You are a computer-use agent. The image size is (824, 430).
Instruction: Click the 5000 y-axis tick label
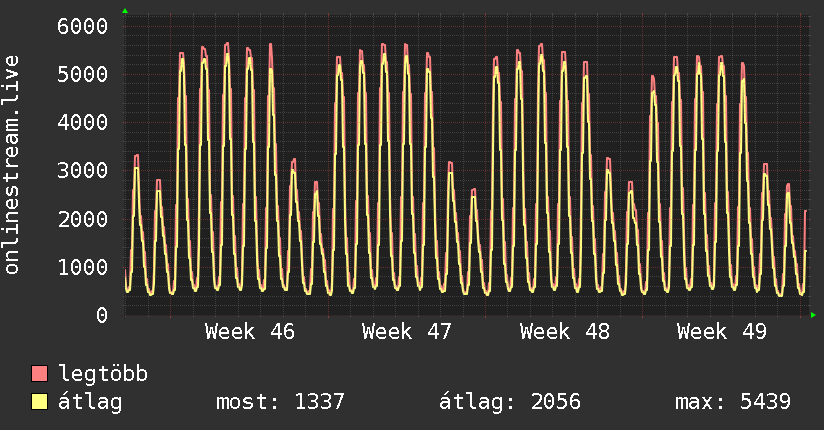click(82, 74)
